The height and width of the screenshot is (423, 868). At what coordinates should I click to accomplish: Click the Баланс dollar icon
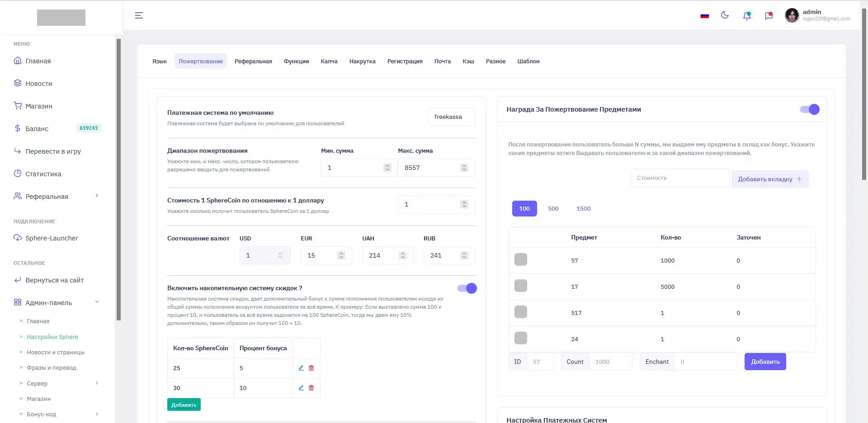pyautogui.click(x=18, y=128)
